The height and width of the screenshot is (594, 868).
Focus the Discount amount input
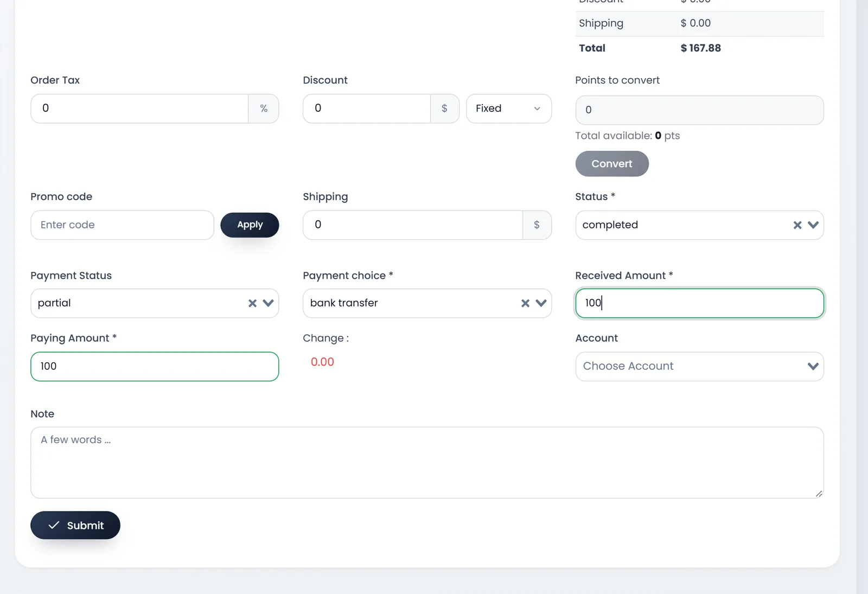[x=367, y=108]
